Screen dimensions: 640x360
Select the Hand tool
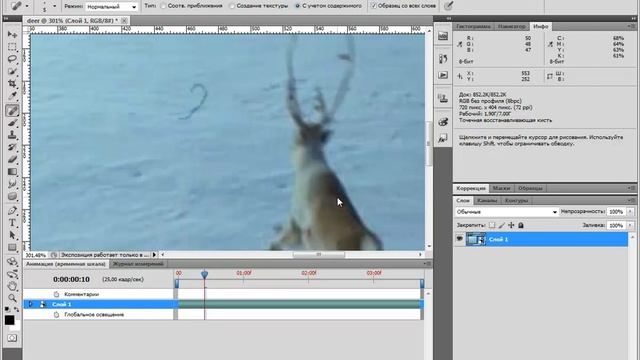pyautogui.click(x=12, y=286)
